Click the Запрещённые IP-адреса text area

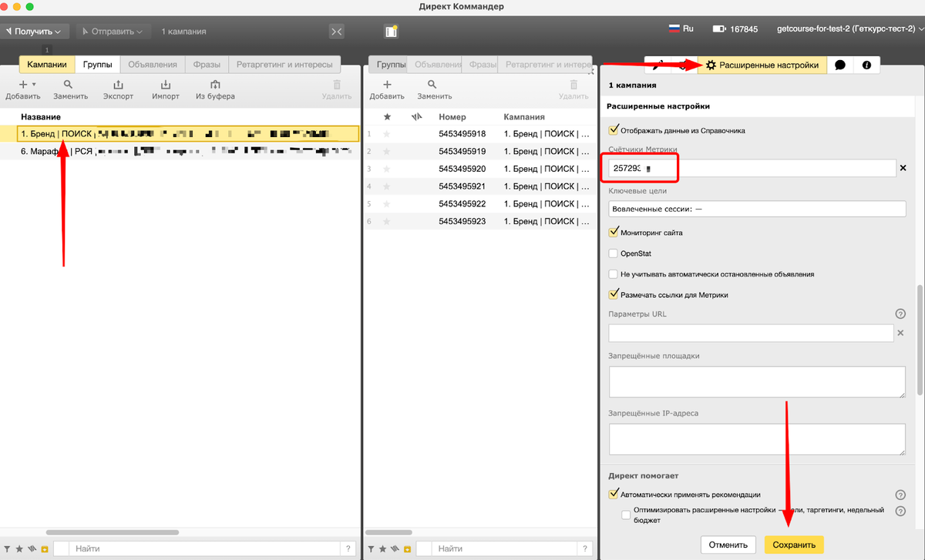(x=757, y=440)
